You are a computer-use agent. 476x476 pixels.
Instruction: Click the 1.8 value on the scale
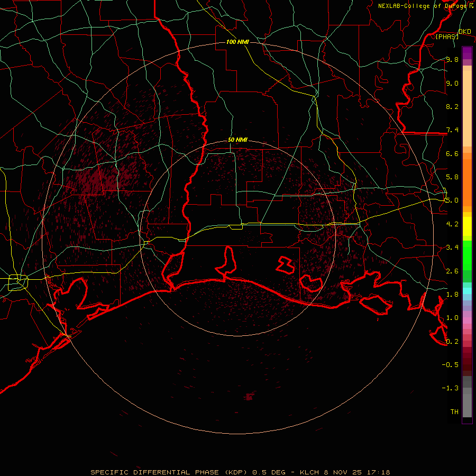coord(452,295)
